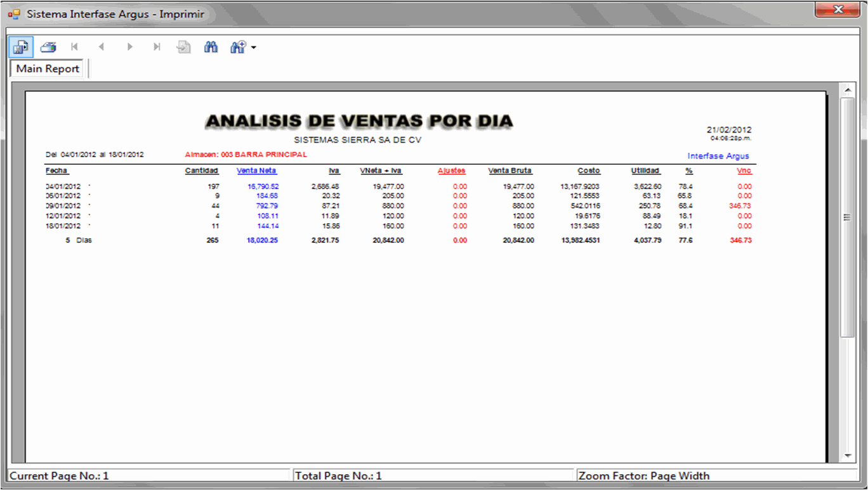This screenshot has width=868, height=490.
Task: Expand the zoom dropdown arrow
Action: pyautogui.click(x=254, y=48)
